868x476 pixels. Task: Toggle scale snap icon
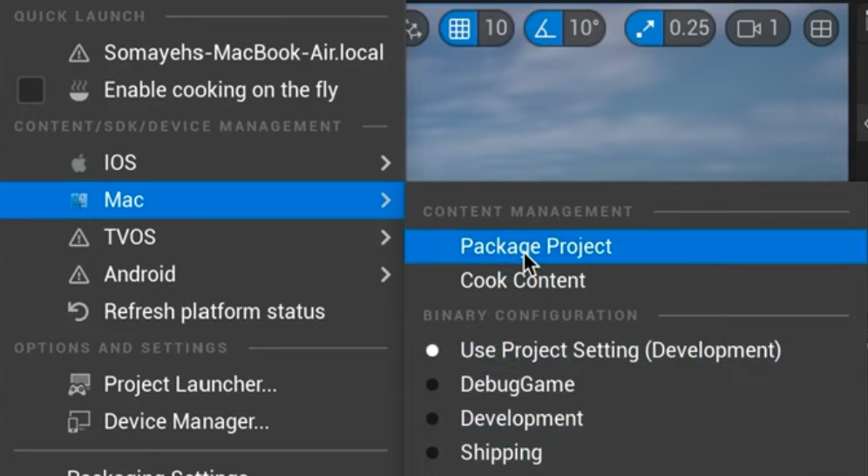646,29
